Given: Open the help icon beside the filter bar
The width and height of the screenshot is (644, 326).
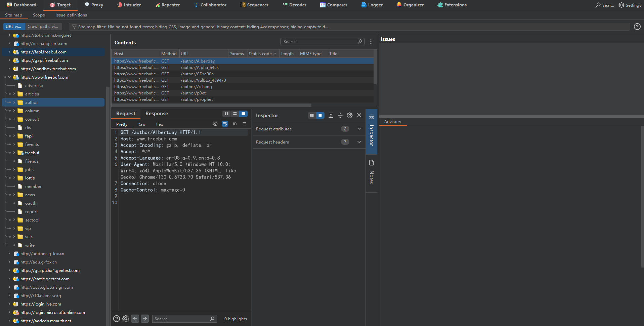Looking at the screenshot, I should point(637,27).
